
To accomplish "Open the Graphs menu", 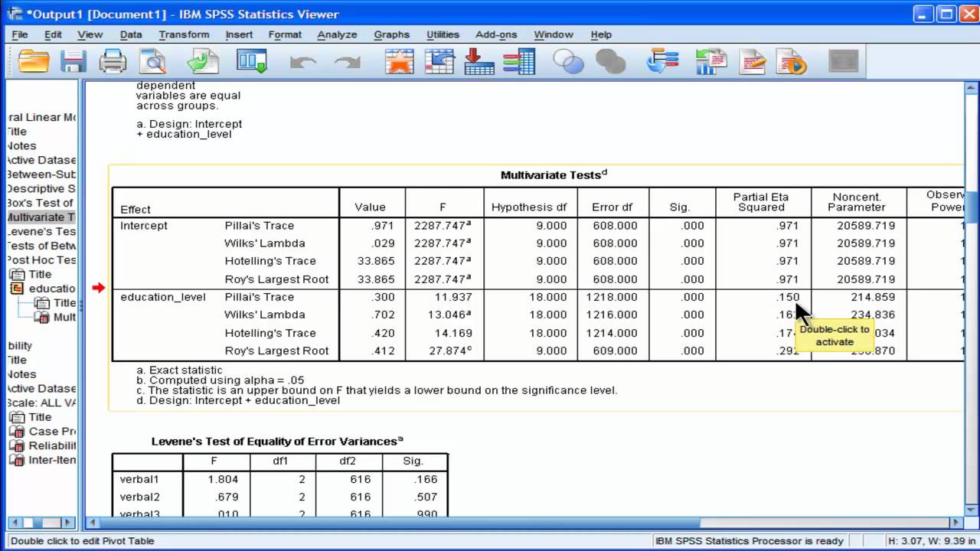I will click(391, 34).
